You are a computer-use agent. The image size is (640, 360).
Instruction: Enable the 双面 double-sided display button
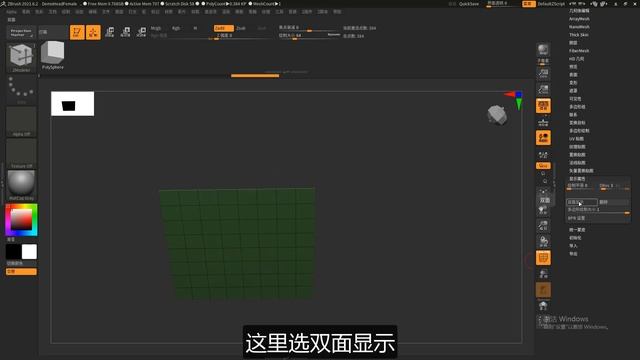coord(582,202)
